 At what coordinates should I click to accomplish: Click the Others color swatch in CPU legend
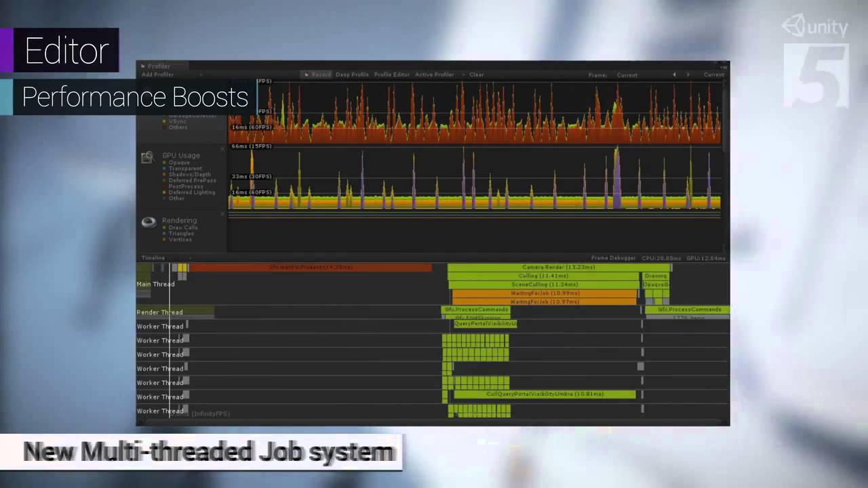(x=164, y=127)
